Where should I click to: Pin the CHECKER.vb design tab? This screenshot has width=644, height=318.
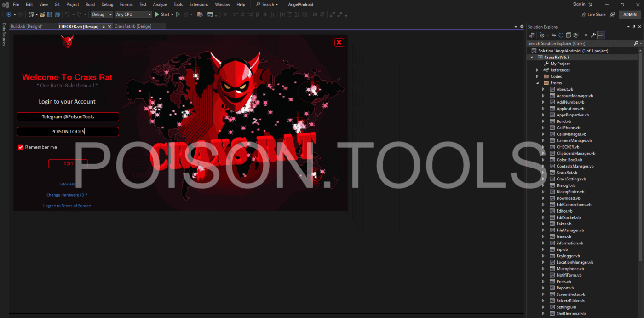click(103, 26)
